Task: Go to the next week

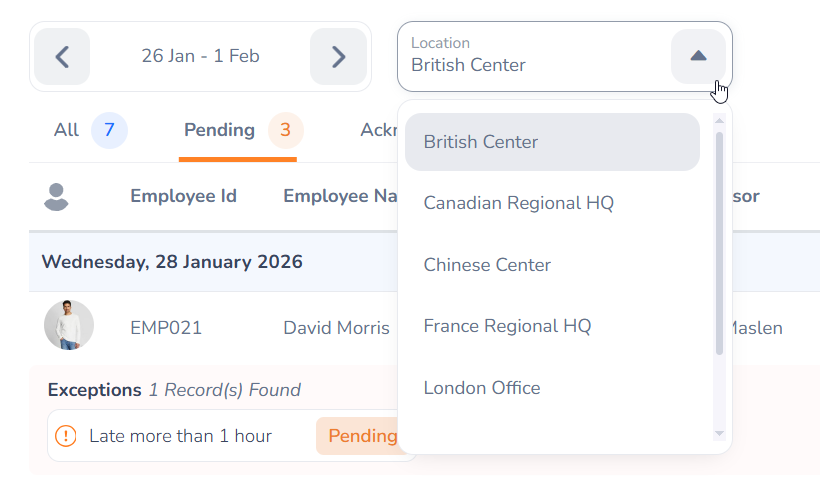Action: [338, 56]
